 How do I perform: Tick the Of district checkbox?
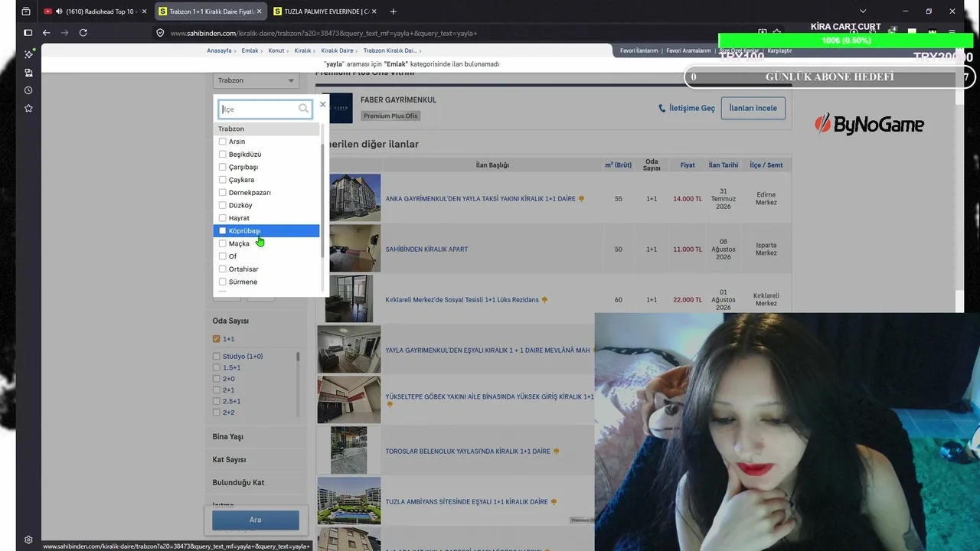[x=223, y=256]
